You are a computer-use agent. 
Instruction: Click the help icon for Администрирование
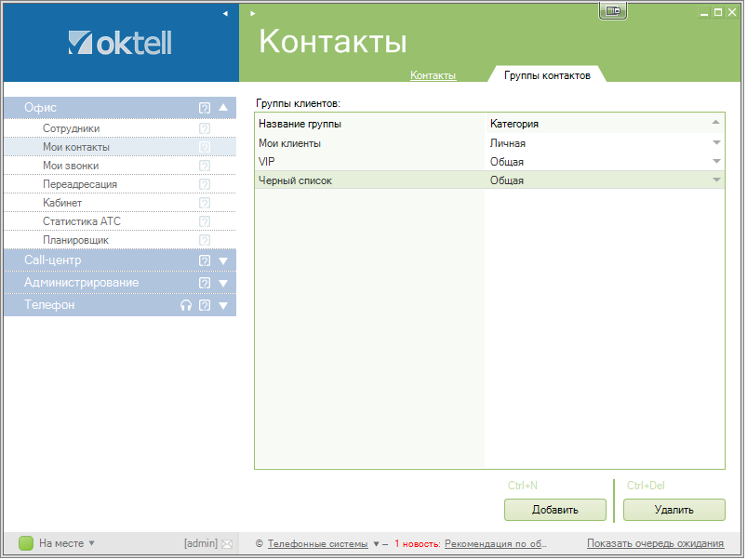205,283
